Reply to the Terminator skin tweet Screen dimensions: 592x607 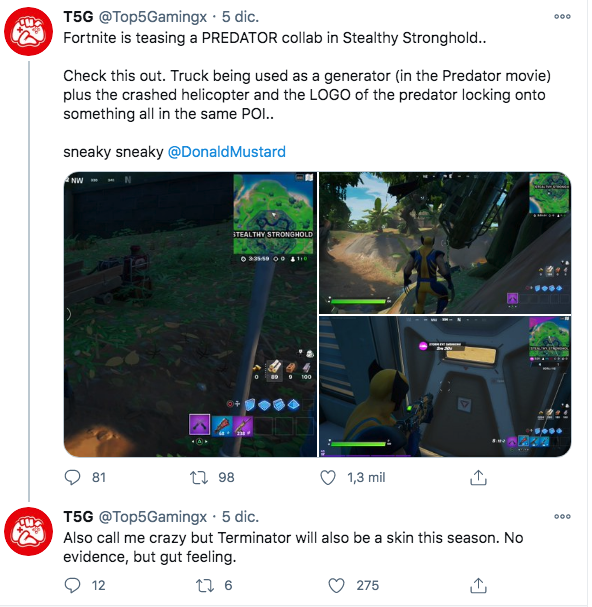[72, 585]
